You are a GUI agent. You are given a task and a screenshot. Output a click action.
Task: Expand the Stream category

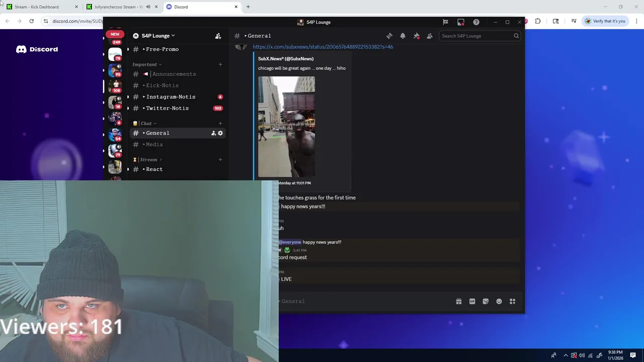(x=147, y=159)
